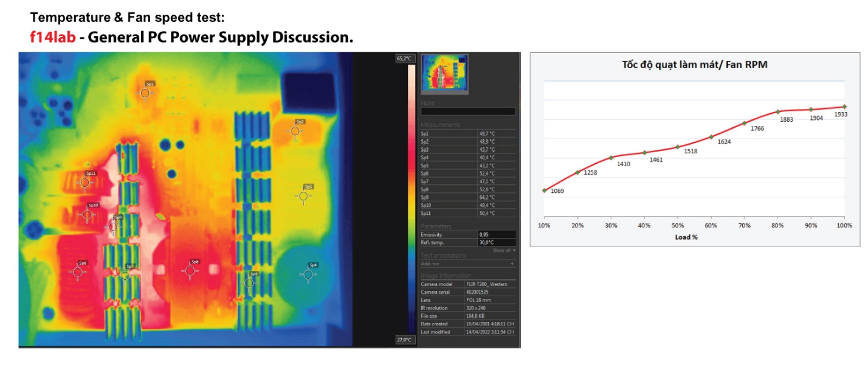This screenshot has width=868, height=367.
Task: Click the Sp3 spot marker crosshair
Action: pos(304,196)
